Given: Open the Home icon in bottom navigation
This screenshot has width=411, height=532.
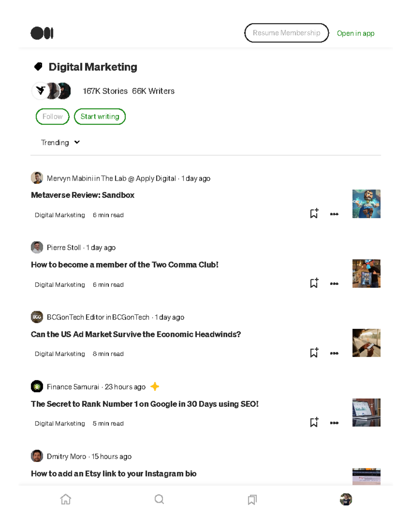Looking at the screenshot, I should tap(65, 499).
